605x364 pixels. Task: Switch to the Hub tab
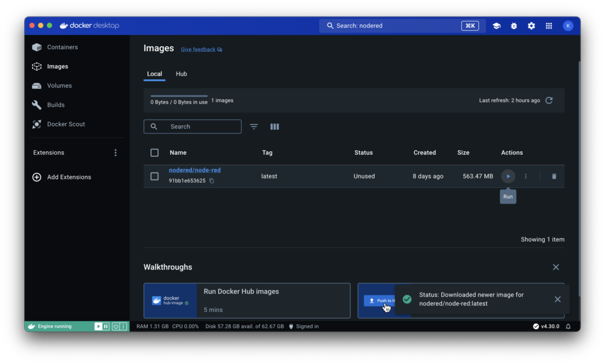pyautogui.click(x=181, y=74)
